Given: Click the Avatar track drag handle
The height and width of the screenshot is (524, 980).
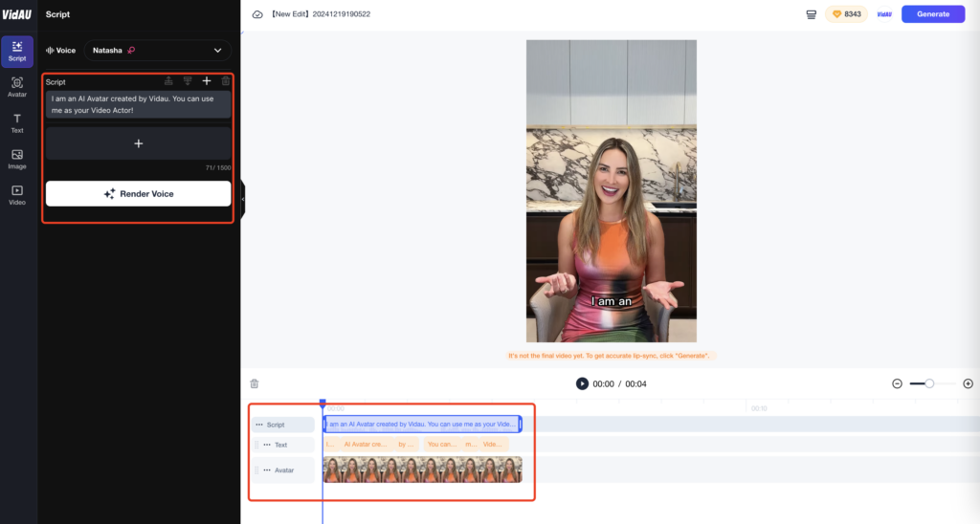Looking at the screenshot, I should 256,470.
